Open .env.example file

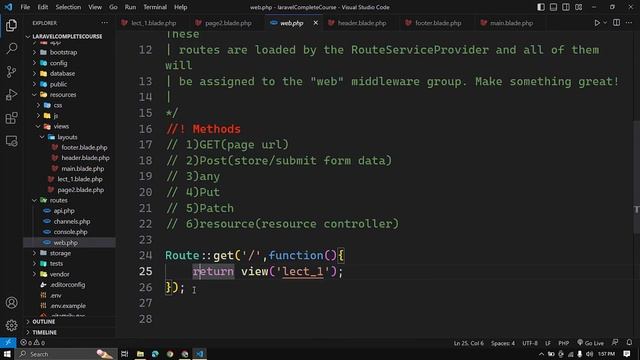point(68,306)
